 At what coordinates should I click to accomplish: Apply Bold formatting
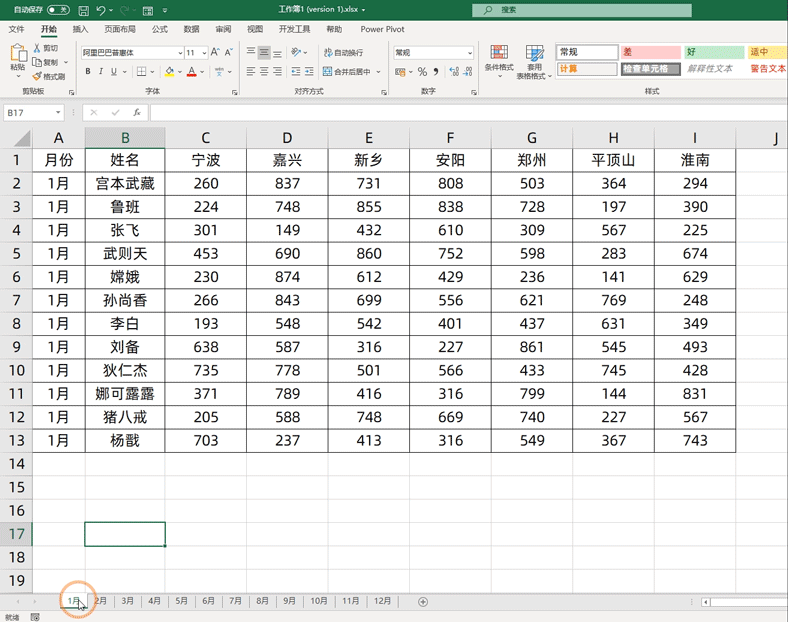coord(88,71)
